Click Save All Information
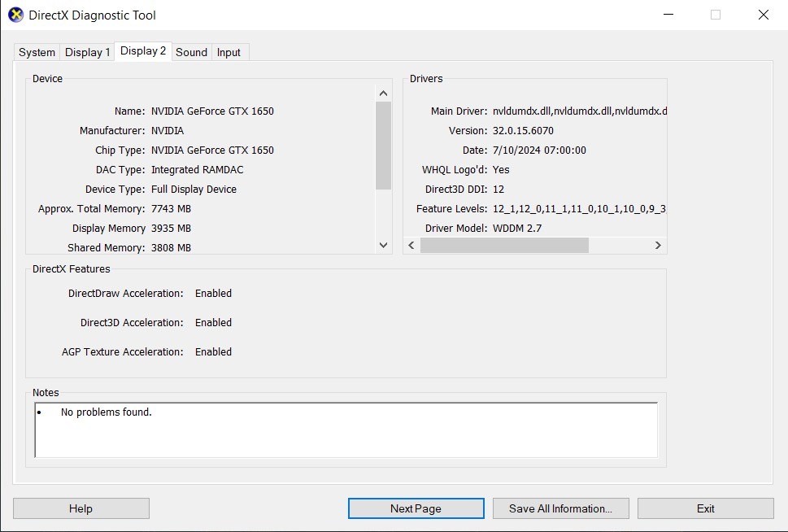The height and width of the screenshot is (532, 788). [x=560, y=508]
